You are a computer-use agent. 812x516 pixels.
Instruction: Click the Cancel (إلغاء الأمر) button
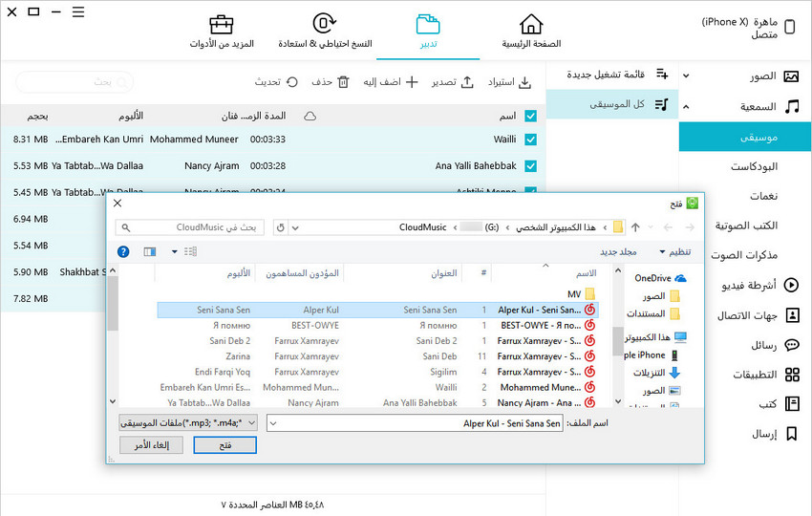(x=151, y=445)
